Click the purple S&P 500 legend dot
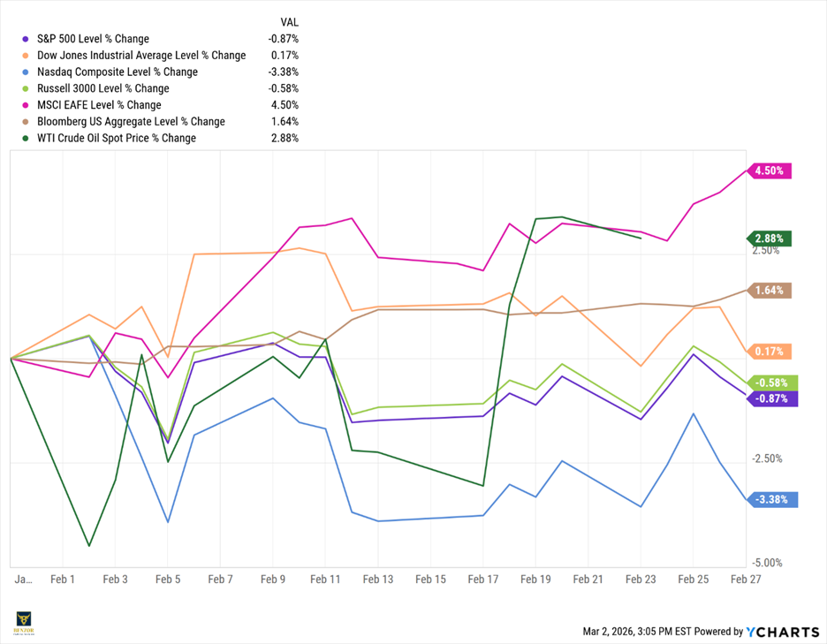This screenshot has width=827, height=644. 26,39
